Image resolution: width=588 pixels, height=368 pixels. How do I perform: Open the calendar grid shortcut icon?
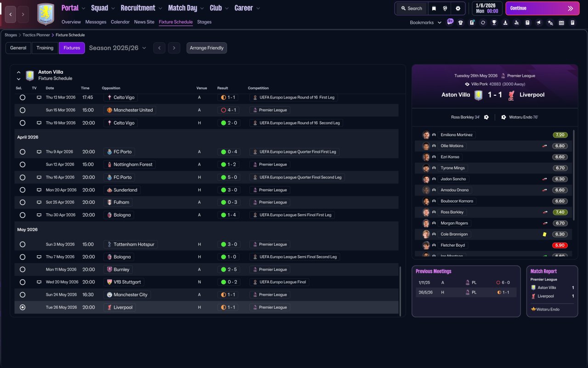561,23
